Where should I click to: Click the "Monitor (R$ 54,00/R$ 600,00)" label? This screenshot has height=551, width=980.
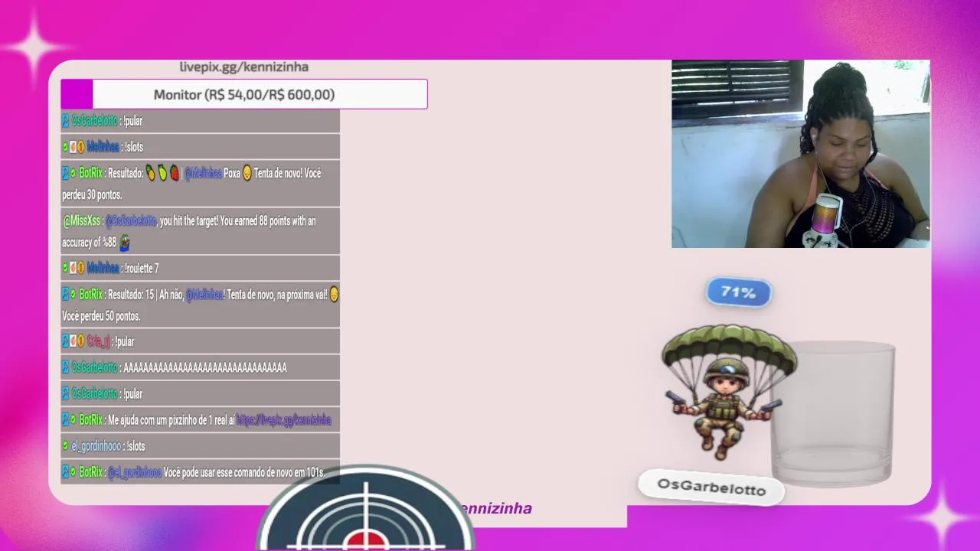(244, 95)
